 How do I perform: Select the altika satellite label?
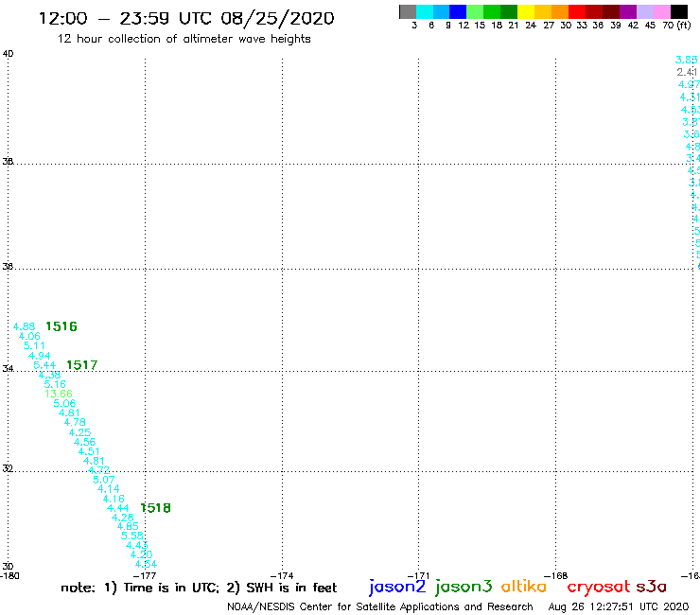point(524,586)
